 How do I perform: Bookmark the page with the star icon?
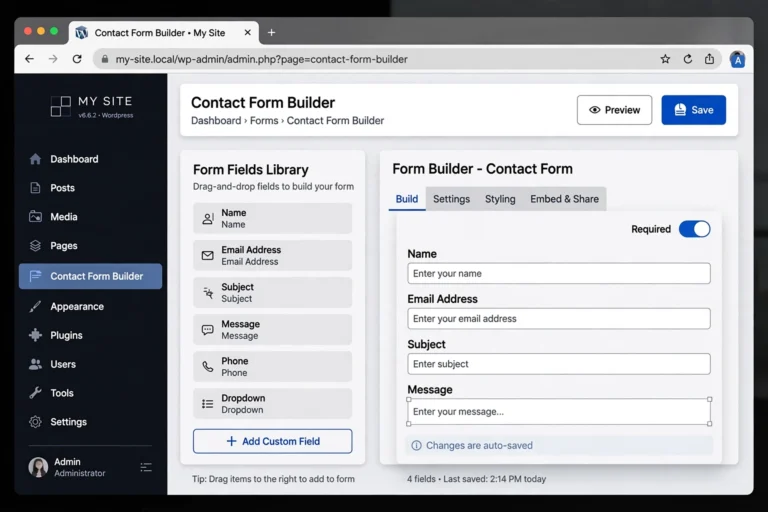click(x=665, y=59)
